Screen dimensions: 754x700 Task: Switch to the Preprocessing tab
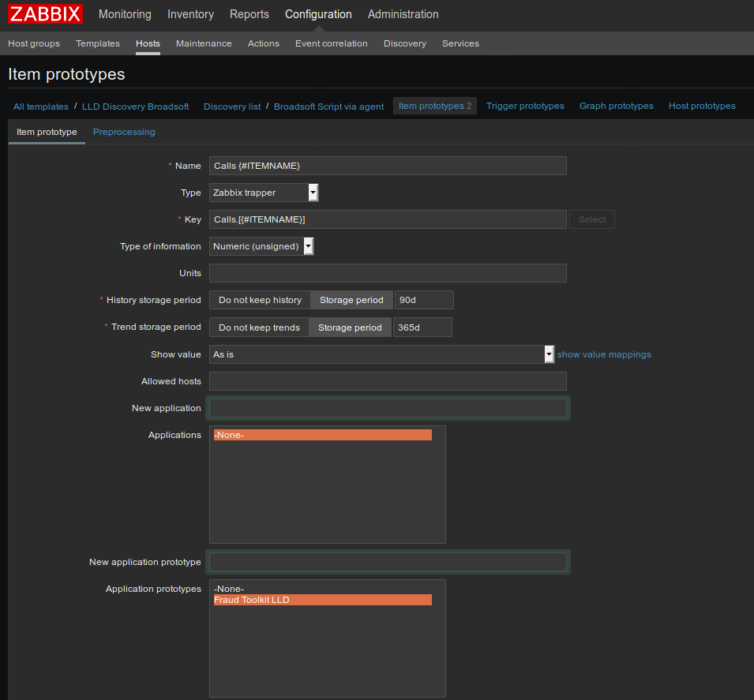coord(124,132)
